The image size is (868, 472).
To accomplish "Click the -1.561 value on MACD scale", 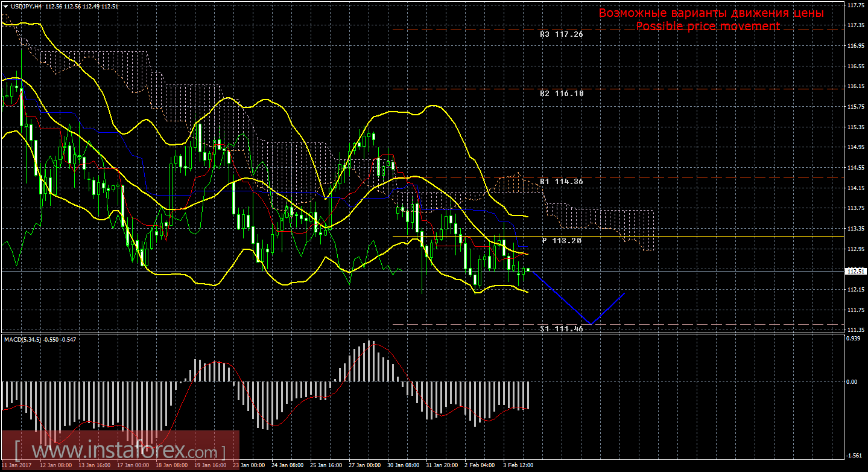I will pyautogui.click(x=853, y=456).
